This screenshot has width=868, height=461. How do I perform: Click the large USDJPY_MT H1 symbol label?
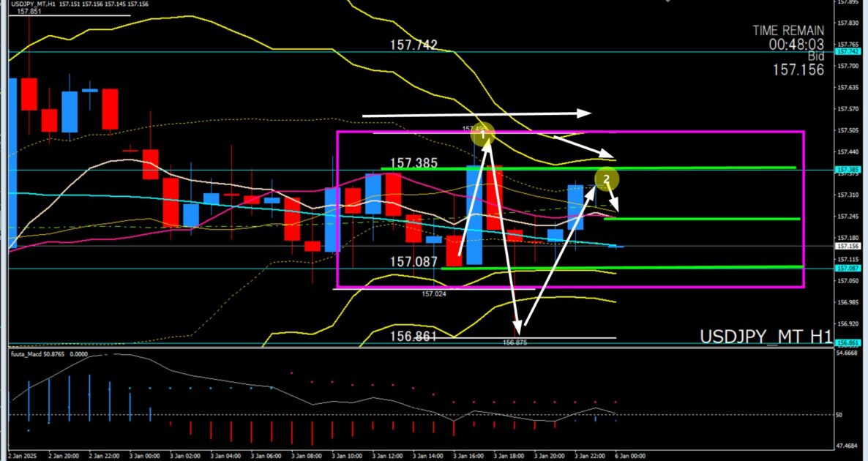point(766,337)
